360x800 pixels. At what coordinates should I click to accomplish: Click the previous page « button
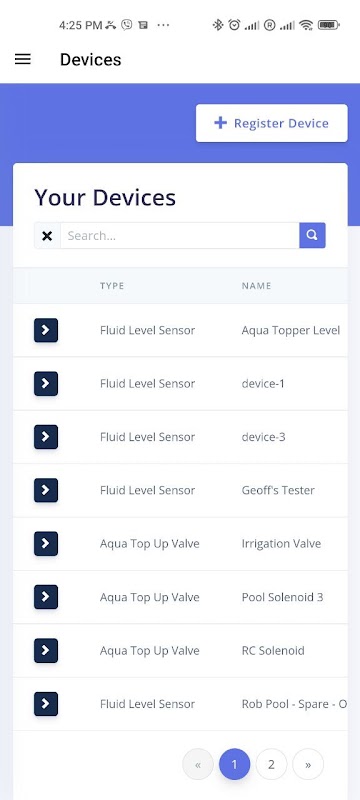[x=198, y=764]
